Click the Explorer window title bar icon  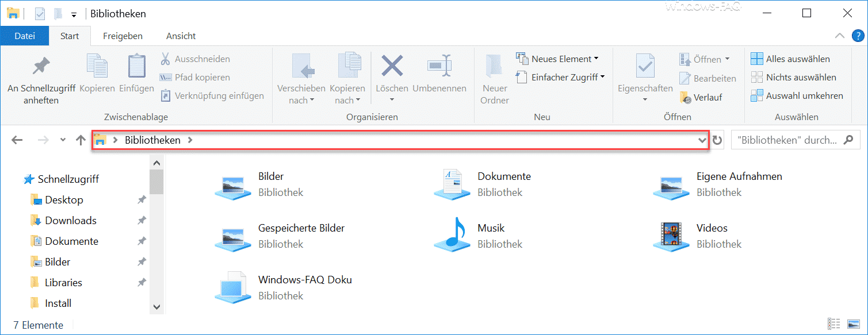click(13, 13)
